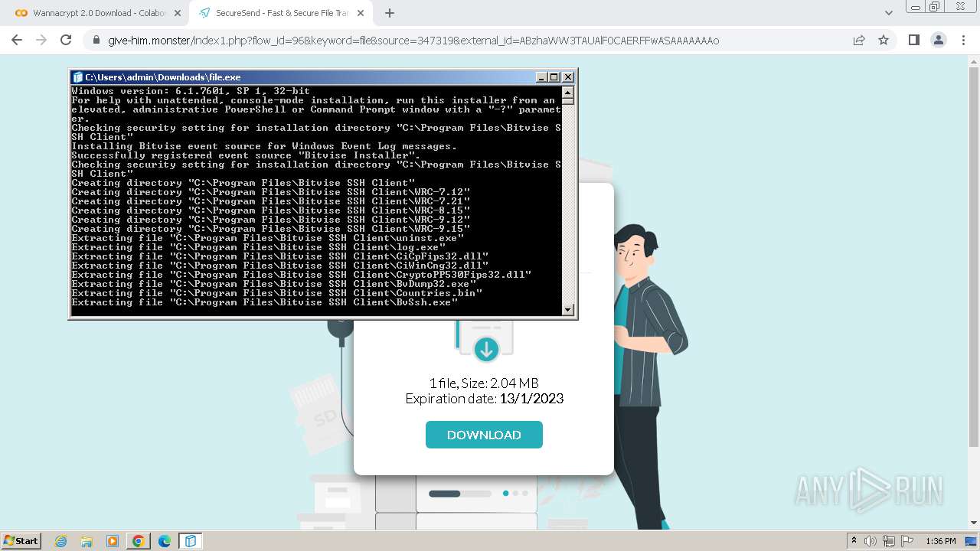Open the volume speaker tray icon
Image resolution: width=980 pixels, height=551 pixels.
871,541
